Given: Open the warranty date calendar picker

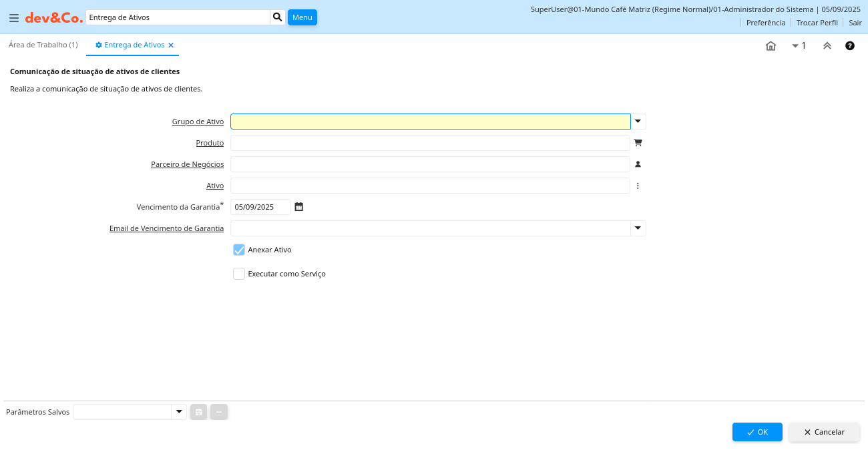Looking at the screenshot, I should click(x=299, y=207).
